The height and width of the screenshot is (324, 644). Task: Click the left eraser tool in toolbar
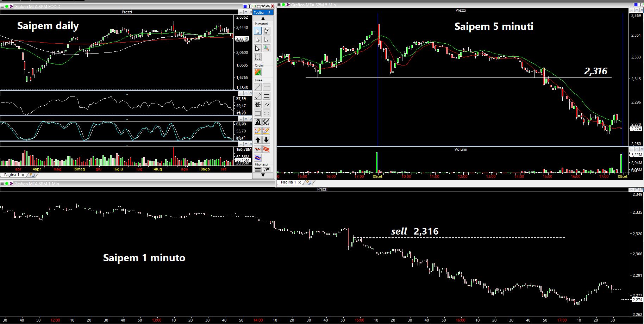click(x=258, y=131)
